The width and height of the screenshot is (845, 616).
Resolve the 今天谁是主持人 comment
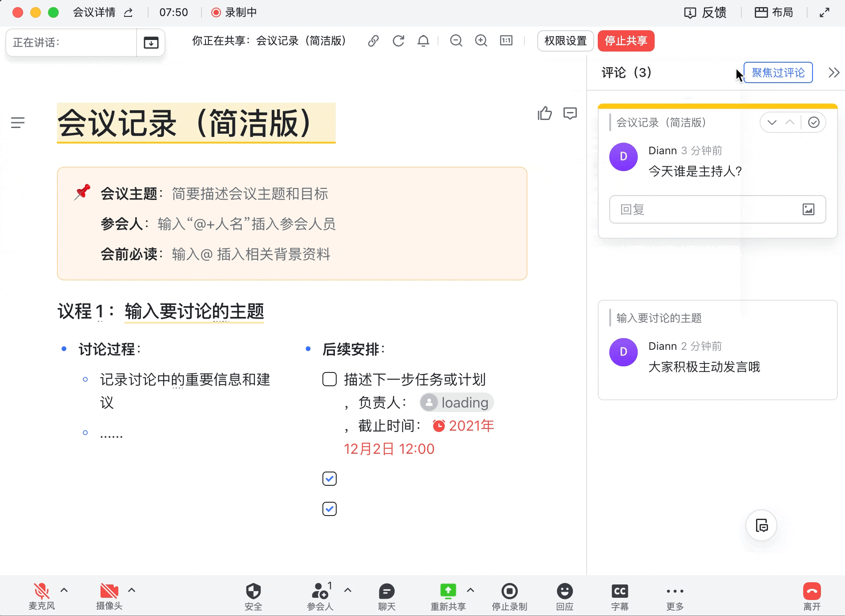[x=814, y=122]
